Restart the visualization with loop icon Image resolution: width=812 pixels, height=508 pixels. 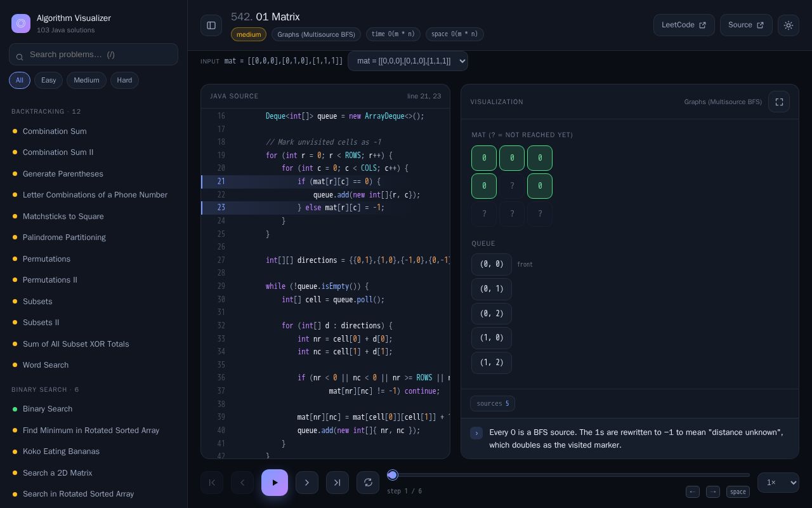368,483
